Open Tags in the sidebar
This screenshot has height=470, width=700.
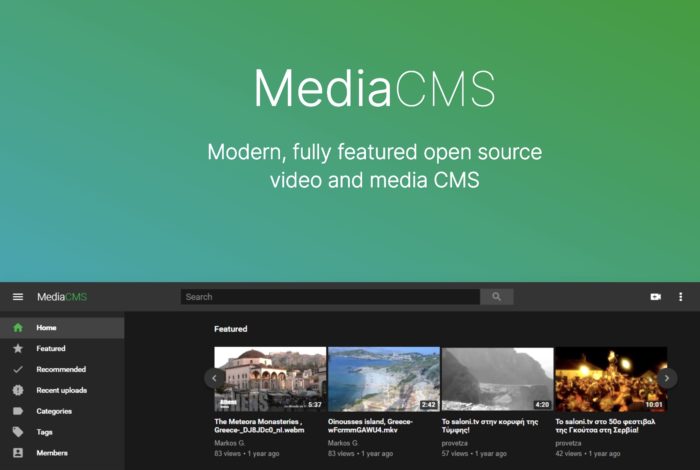62,432
